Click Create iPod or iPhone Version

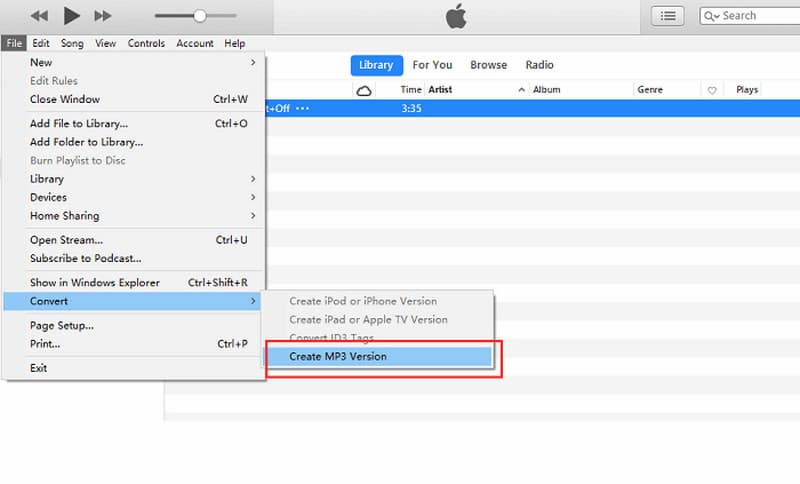pos(379,301)
